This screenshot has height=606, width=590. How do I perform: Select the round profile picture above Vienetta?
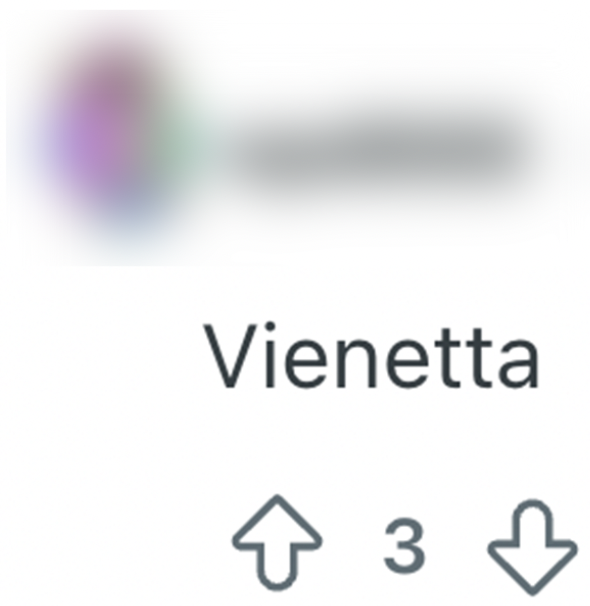coord(116,141)
